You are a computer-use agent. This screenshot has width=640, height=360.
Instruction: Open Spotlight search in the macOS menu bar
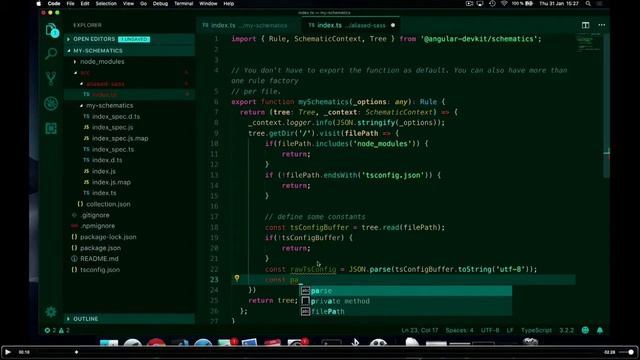588,4
